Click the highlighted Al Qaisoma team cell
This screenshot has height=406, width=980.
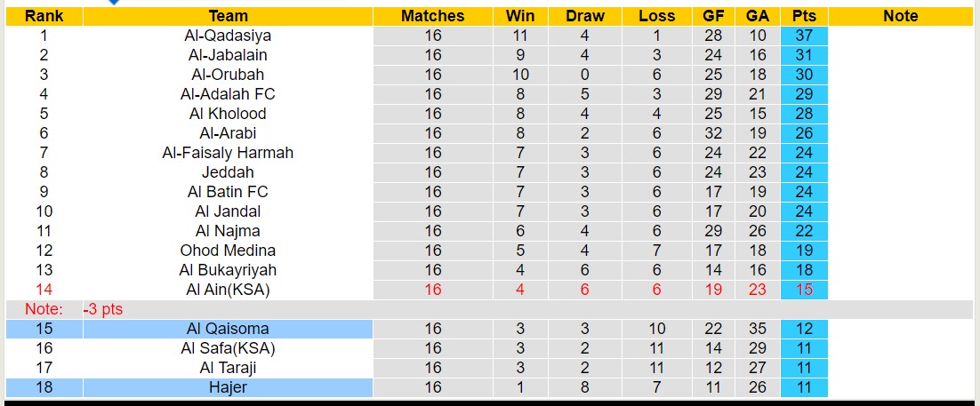228,329
